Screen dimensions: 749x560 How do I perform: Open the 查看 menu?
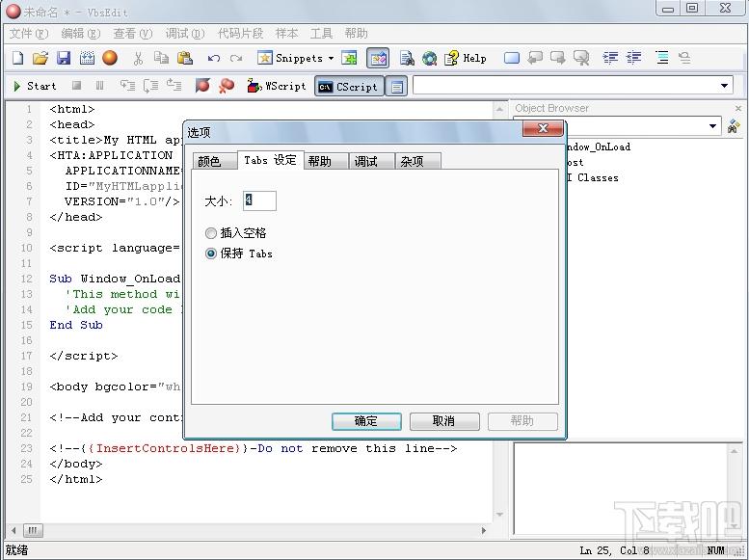(x=133, y=34)
